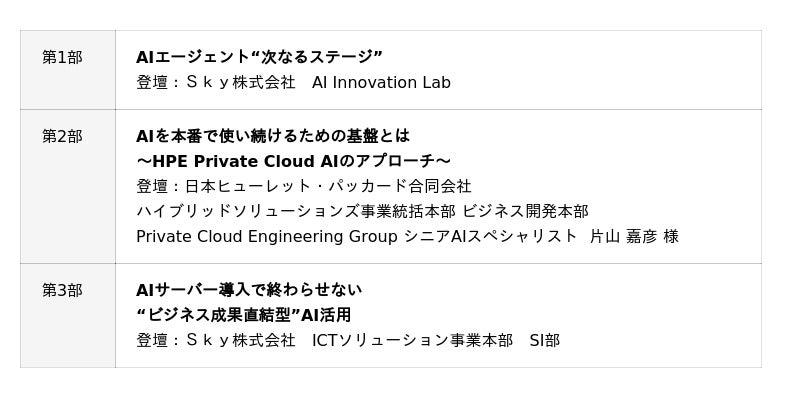Image resolution: width=800 pixels, height=398 pixels.
Task: Click the speaker name 片山 嘉彦 様
Action: click(634, 237)
